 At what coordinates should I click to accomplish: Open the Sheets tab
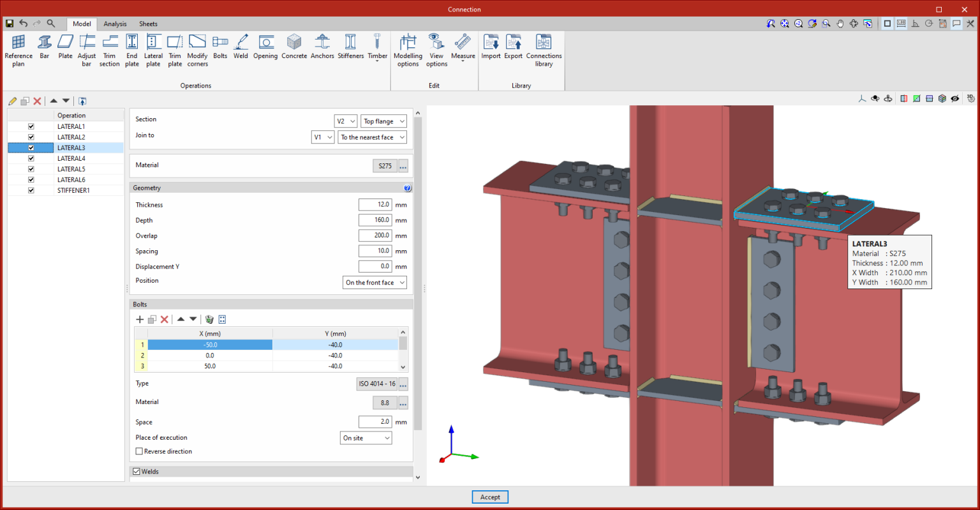tap(148, 24)
